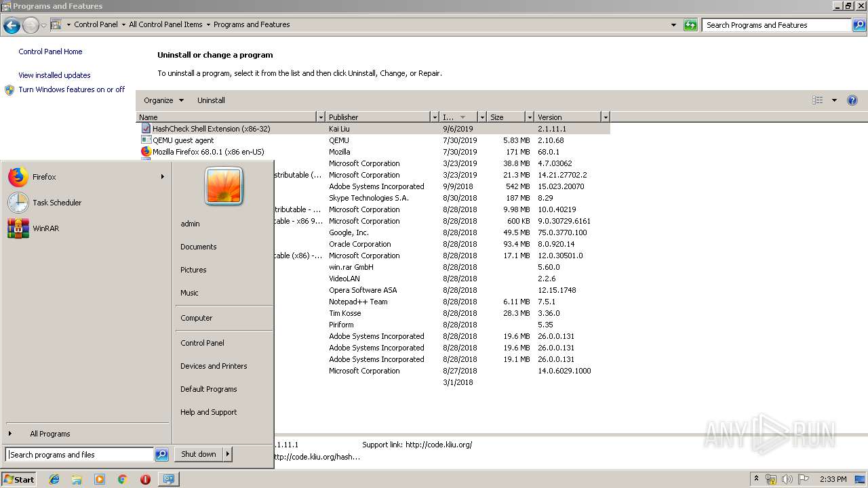This screenshot has height=488, width=868.
Task: Expand the address bar history dropdown
Action: [673, 25]
